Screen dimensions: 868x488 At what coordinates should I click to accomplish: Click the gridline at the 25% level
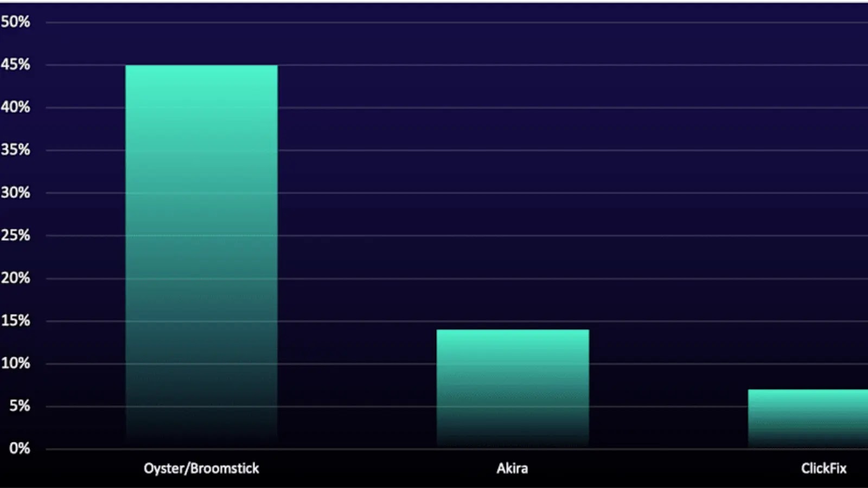coord(380,235)
